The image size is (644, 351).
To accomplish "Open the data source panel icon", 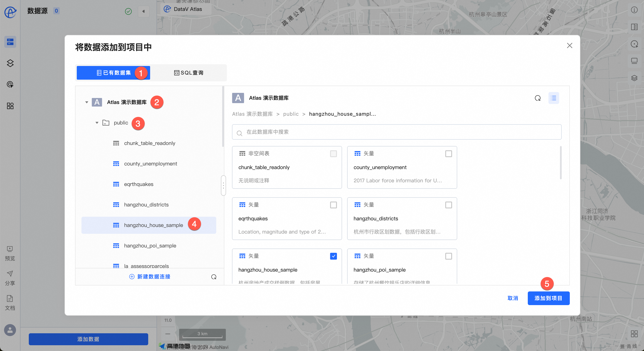I will 10,42.
